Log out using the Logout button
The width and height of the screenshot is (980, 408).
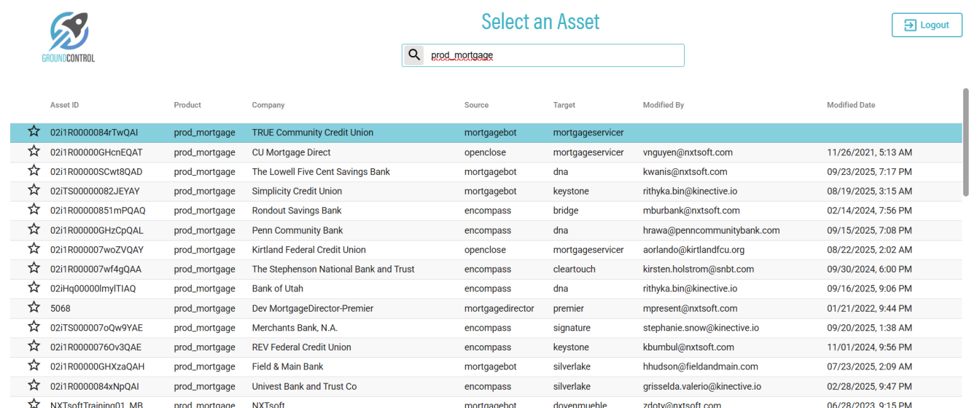click(927, 25)
